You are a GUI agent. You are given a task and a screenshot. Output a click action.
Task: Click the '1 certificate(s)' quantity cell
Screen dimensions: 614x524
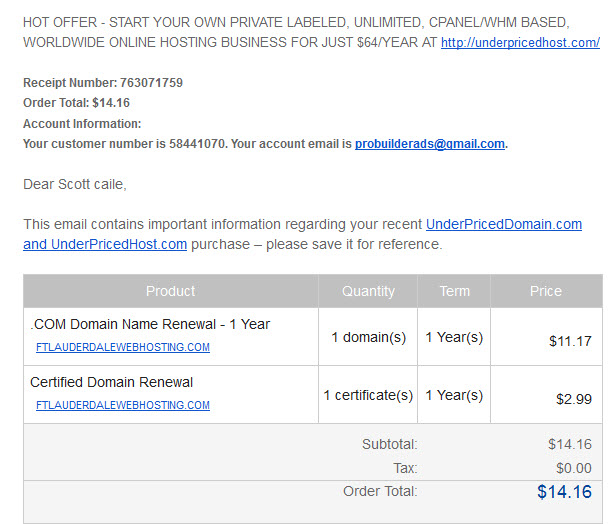368,395
